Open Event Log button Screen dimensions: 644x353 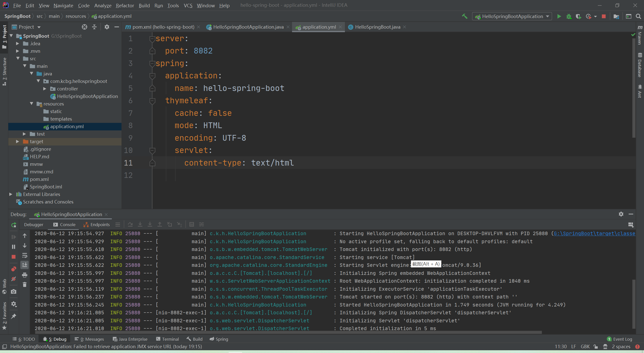(x=619, y=339)
